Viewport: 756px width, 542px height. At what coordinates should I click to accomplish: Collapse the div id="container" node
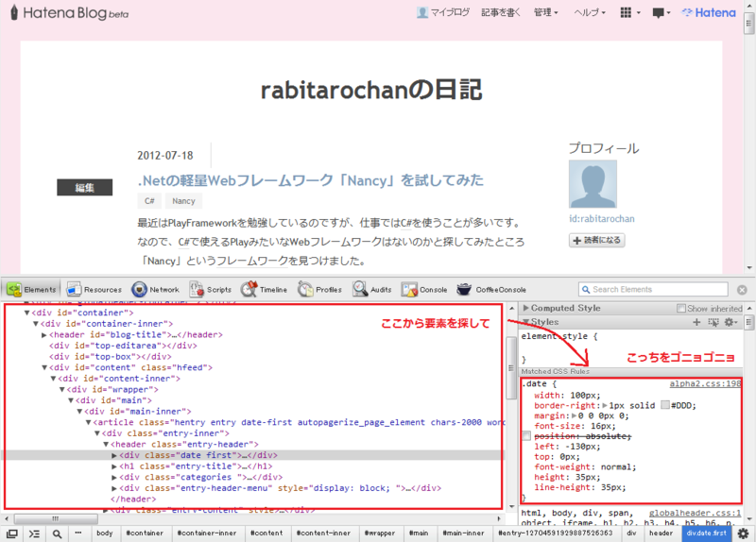click(27, 313)
